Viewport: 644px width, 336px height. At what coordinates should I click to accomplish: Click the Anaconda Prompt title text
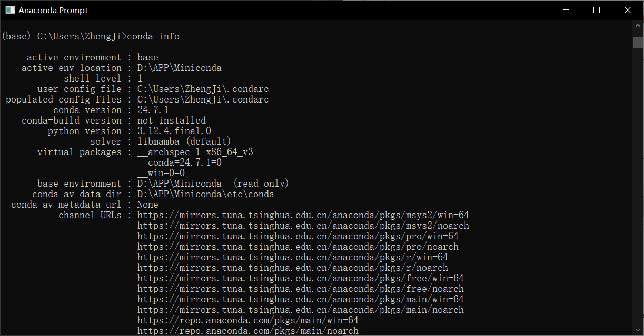click(x=53, y=10)
